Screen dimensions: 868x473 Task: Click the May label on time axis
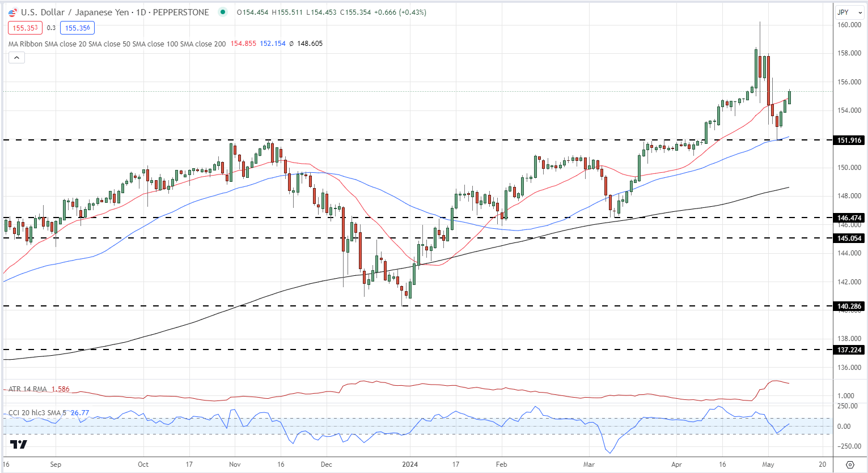[768, 465]
